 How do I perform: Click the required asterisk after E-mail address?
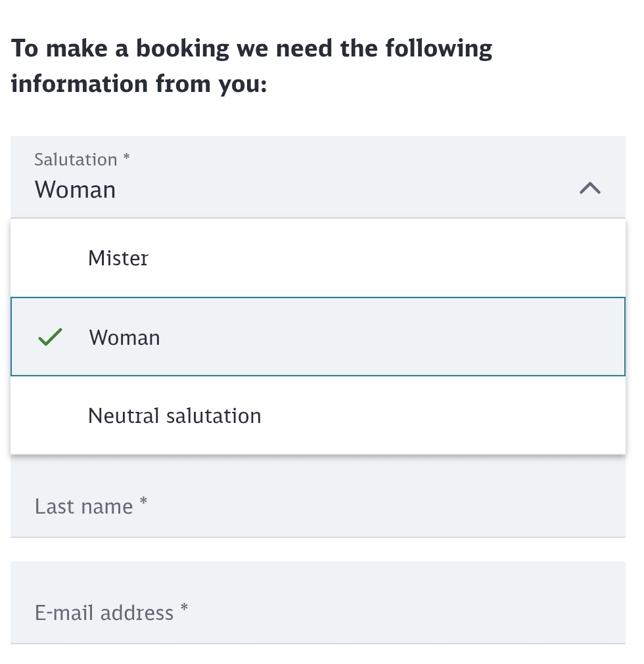(185, 609)
